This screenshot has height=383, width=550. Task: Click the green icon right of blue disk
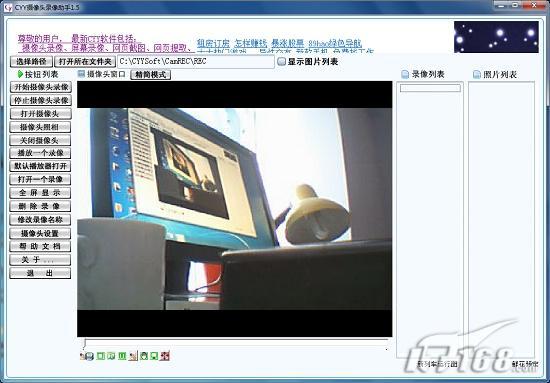pos(101,356)
